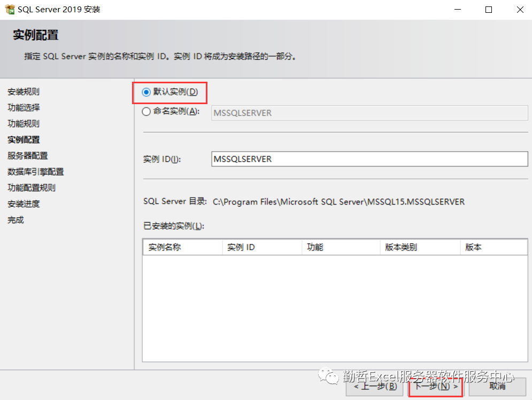Viewport: 532px width, 400px height.
Task: Select 完成 in the step list
Action: point(16,220)
